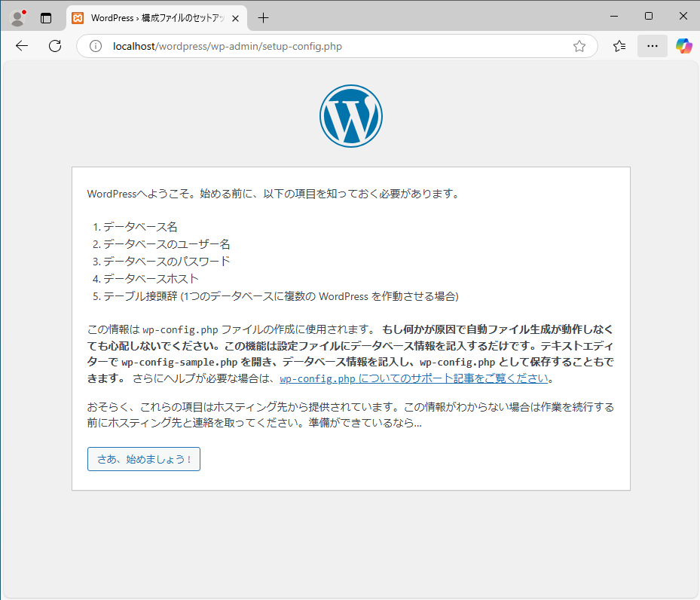Minimize the browser window
The image size is (700, 600).
click(x=613, y=16)
